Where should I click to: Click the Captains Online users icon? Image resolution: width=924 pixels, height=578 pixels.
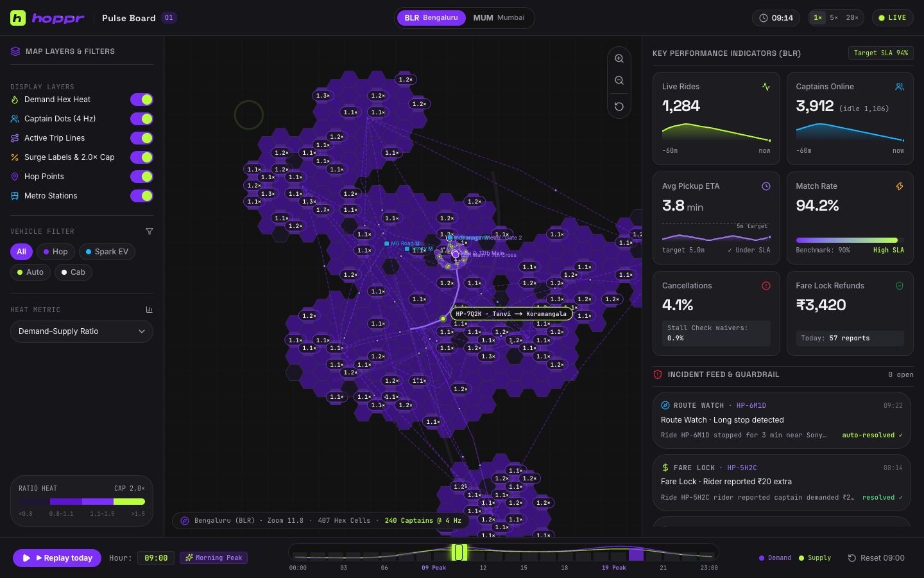(900, 87)
